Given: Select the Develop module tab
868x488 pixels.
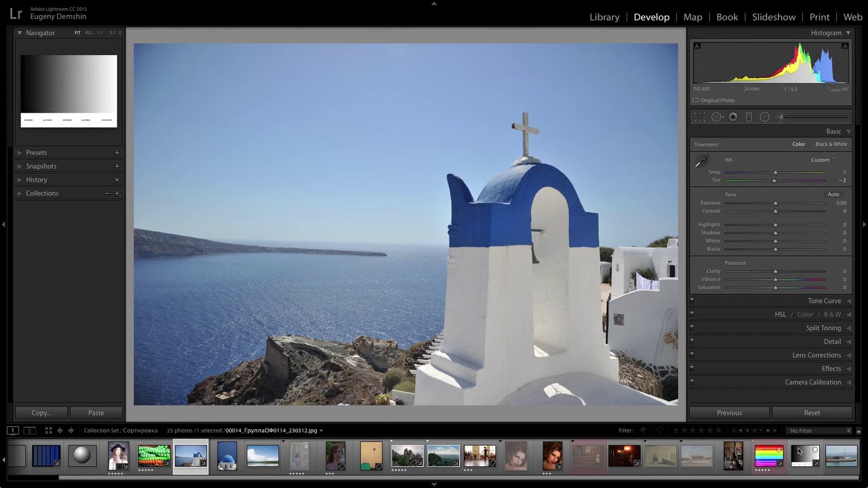Looking at the screenshot, I should click(651, 17).
